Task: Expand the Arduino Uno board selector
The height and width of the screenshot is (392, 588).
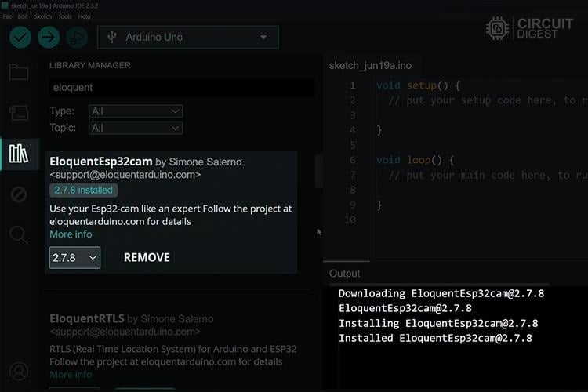Action: click(x=187, y=37)
